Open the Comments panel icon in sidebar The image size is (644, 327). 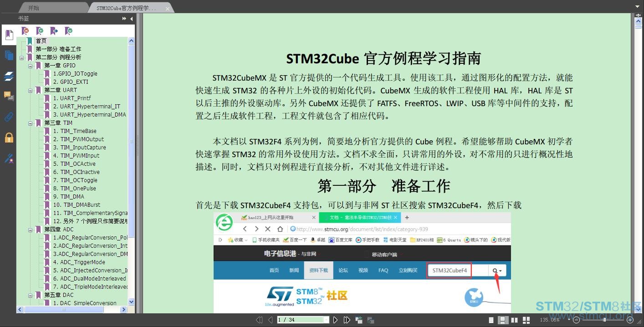point(9,96)
